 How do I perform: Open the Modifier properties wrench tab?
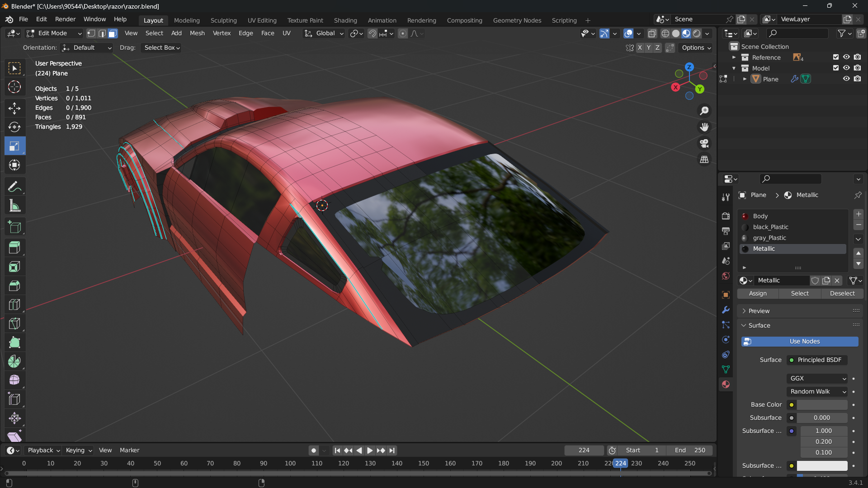coord(726,310)
